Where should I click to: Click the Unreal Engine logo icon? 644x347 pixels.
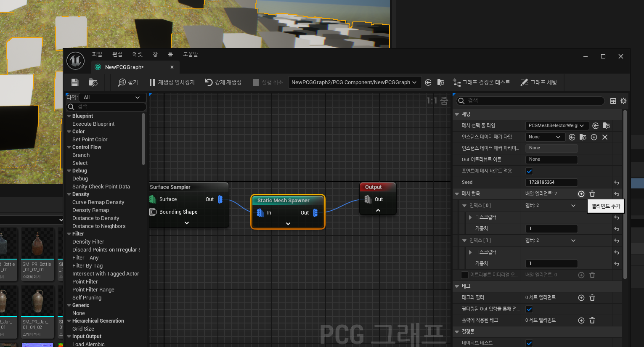tap(76, 61)
